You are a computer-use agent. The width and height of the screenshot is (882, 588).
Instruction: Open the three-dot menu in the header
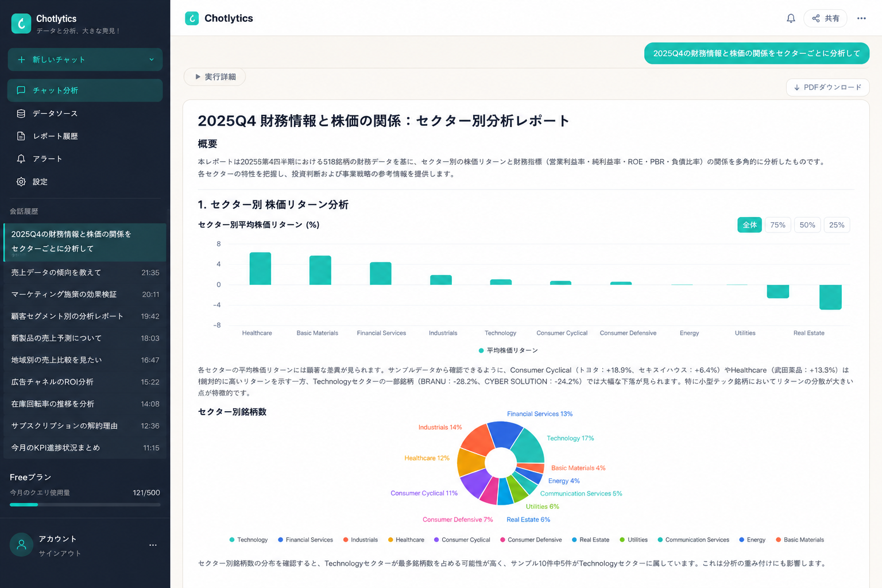coord(861,18)
